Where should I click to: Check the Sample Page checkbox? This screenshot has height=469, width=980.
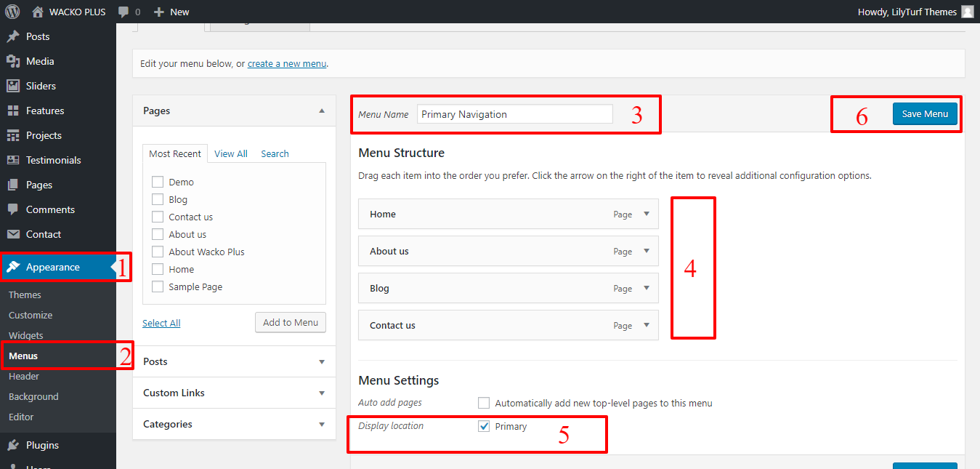tap(158, 286)
